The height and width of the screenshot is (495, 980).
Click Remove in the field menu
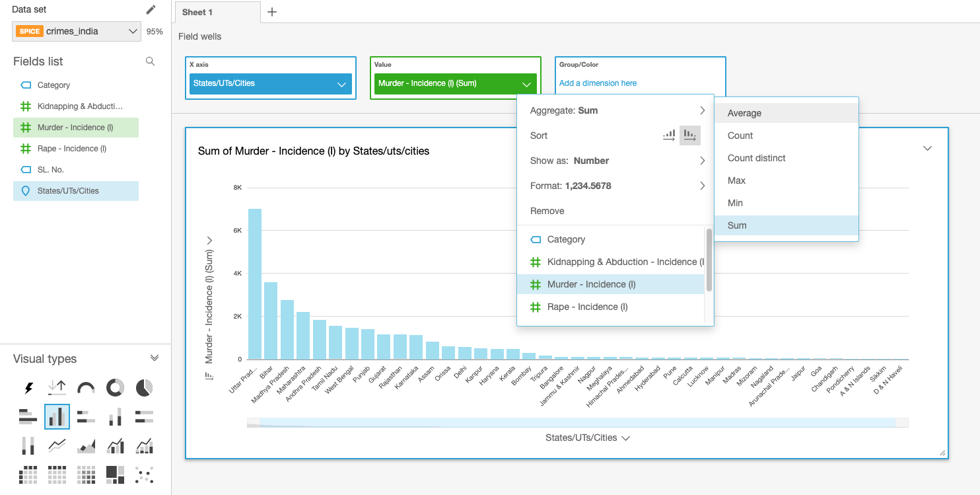point(547,211)
